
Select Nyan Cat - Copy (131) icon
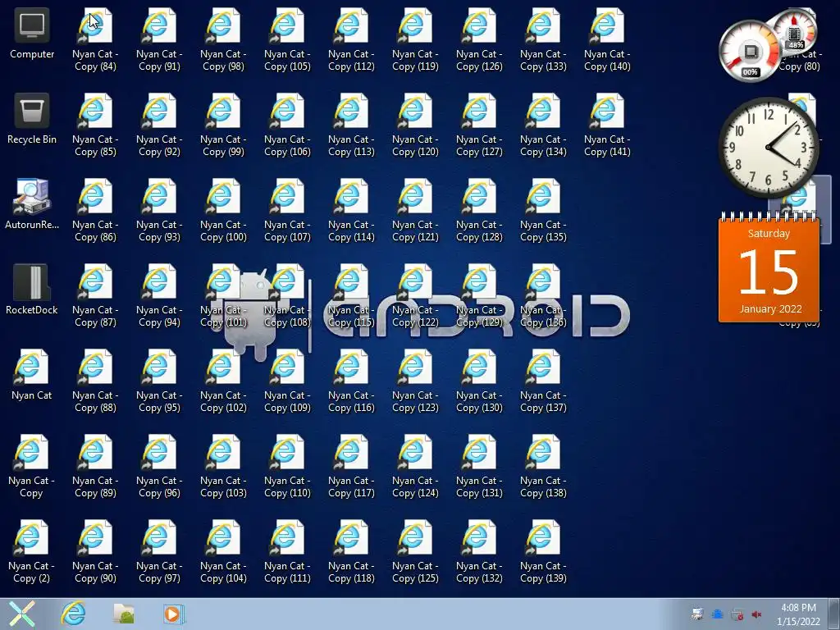pos(479,467)
